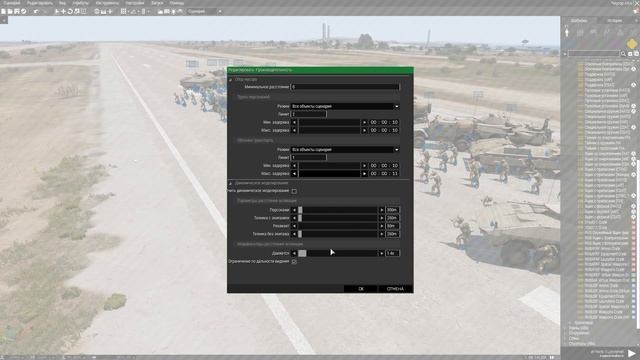Click the expand-all tree icon beside search
This screenshot has width=640, height=360.
tap(630, 53)
